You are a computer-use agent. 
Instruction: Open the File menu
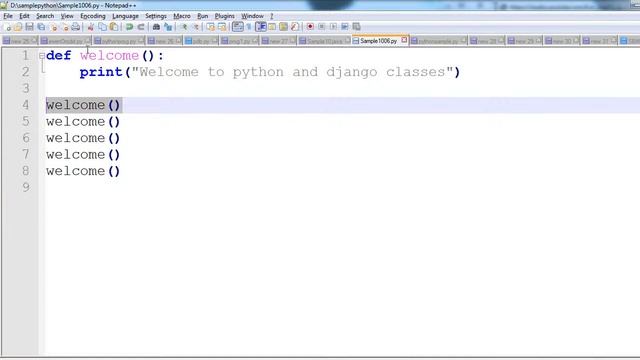(8, 16)
